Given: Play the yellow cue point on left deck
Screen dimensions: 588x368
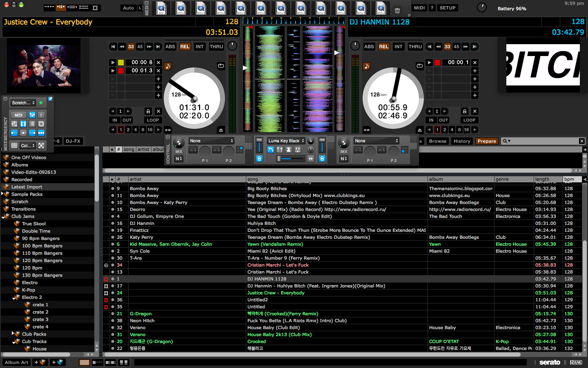Looking at the screenshot, I should [113, 63].
